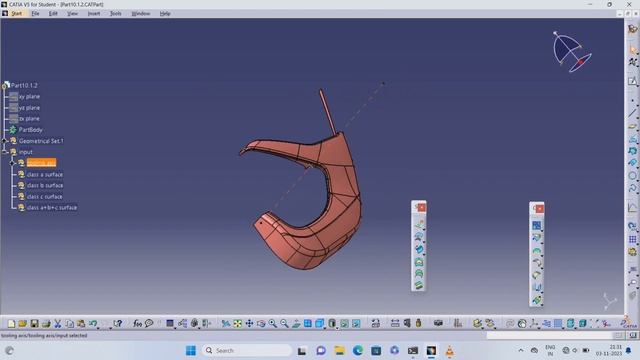Open Windows Start button on taskbar
This screenshot has width=640, height=360.
point(191,351)
